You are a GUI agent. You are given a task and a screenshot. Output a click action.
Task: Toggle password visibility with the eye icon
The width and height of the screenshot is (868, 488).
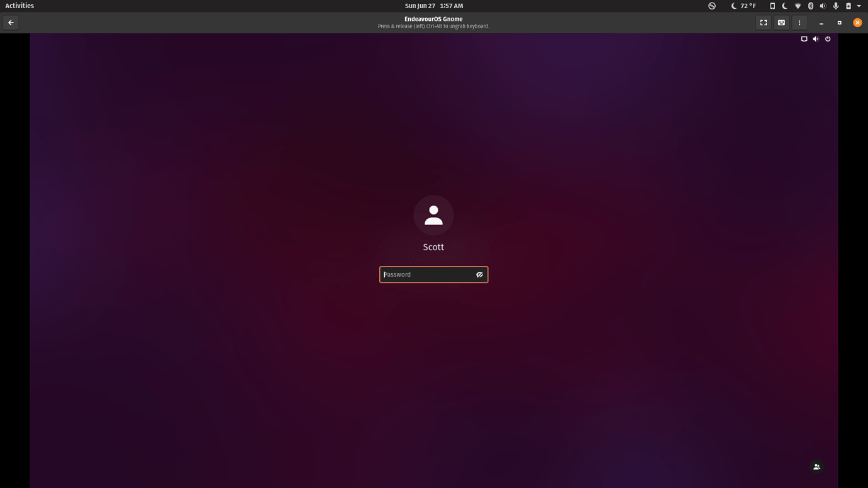click(x=479, y=274)
